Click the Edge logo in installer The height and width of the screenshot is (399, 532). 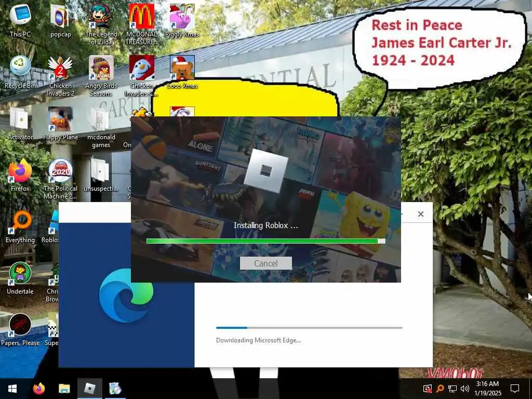pyautogui.click(x=126, y=295)
